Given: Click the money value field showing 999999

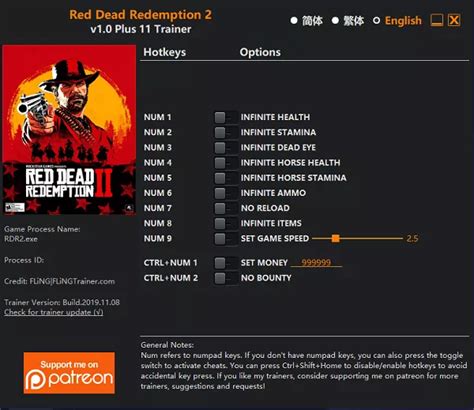Looking at the screenshot, I should (x=316, y=263).
